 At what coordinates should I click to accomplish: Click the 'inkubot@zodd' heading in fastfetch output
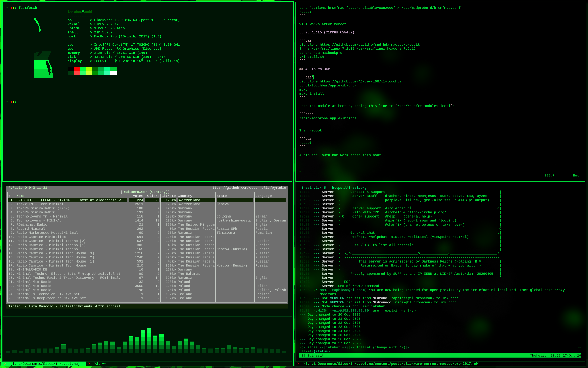[x=80, y=12]
